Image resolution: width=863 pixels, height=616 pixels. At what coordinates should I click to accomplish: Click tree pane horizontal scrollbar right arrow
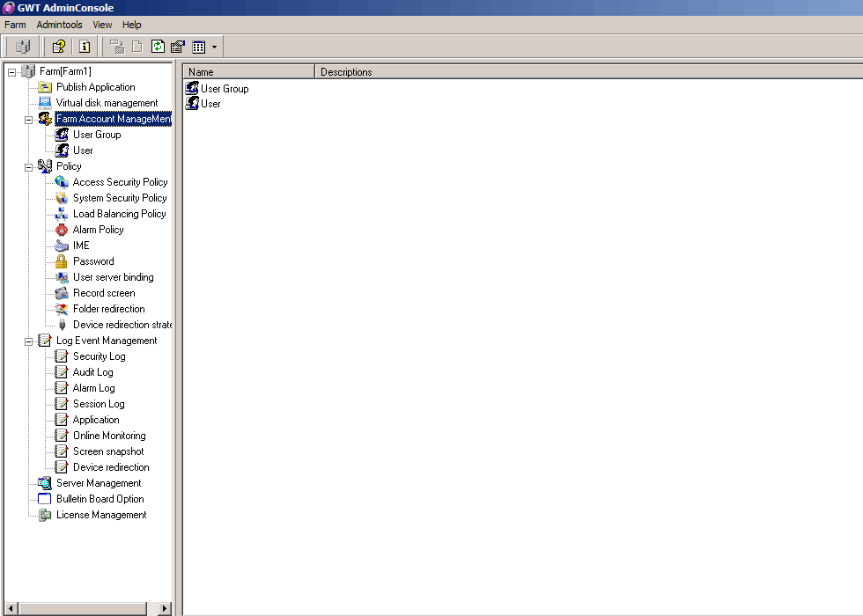pyautogui.click(x=165, y=608)
